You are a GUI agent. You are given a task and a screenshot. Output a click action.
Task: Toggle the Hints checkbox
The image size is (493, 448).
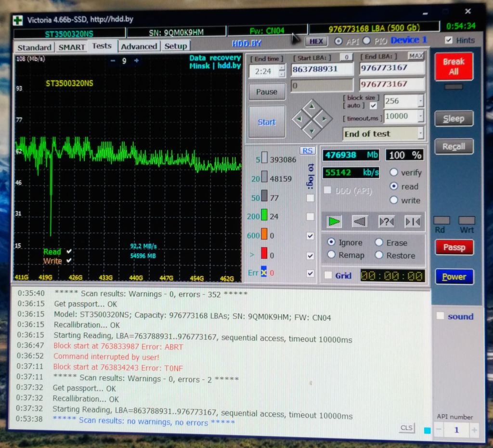449,40
